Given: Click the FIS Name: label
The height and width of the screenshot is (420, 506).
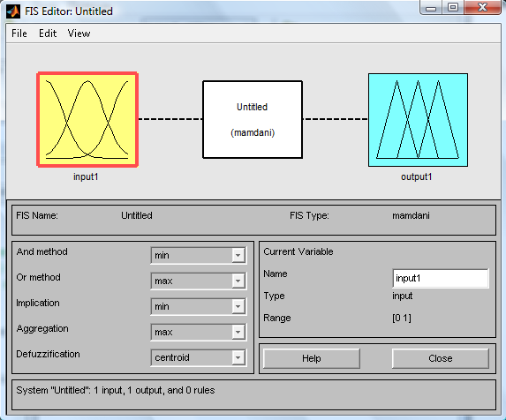Looking at the screenshot, I should (x=37, y=215).
